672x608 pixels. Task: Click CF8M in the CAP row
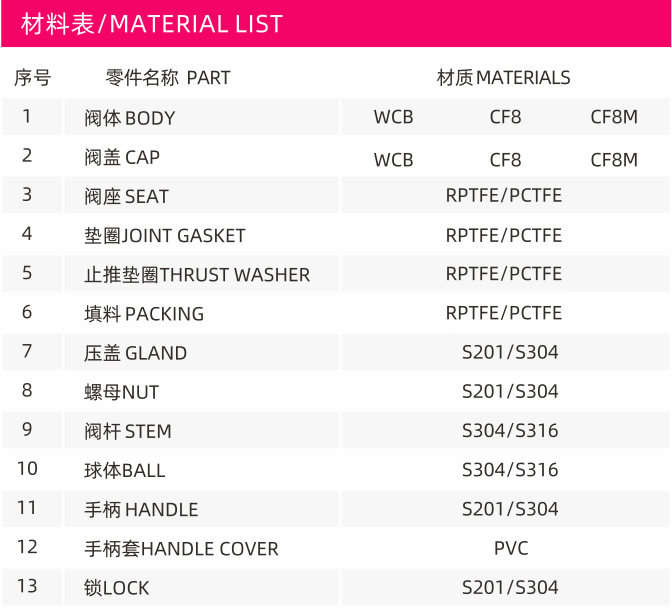pyautogui.click(x=614, y=160)
